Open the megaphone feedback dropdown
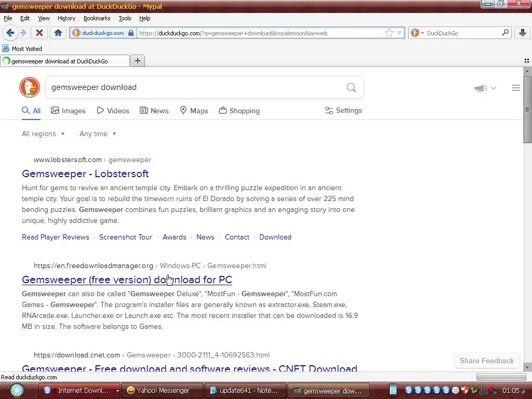This screenshot has width=532, height=399. click(485, 88)
